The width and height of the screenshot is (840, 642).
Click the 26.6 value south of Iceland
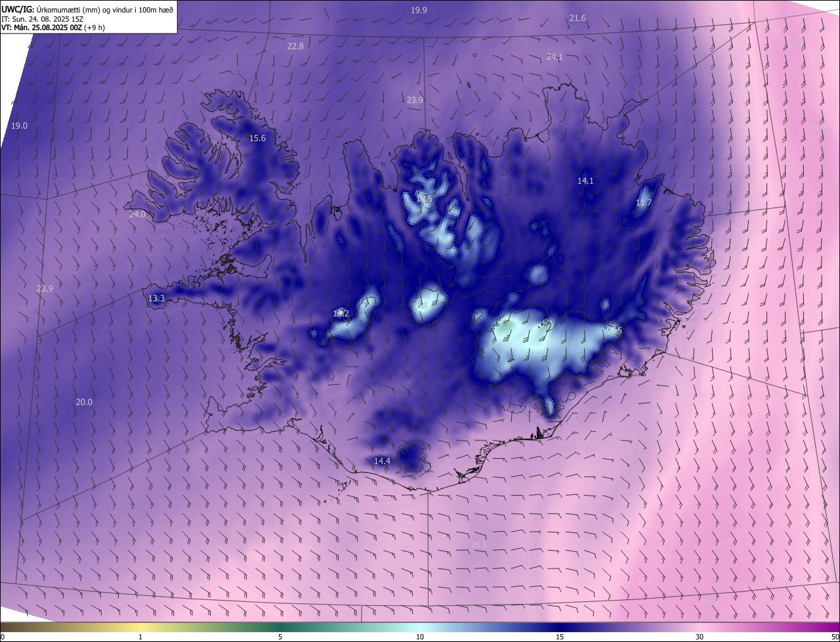coord(480,544)
